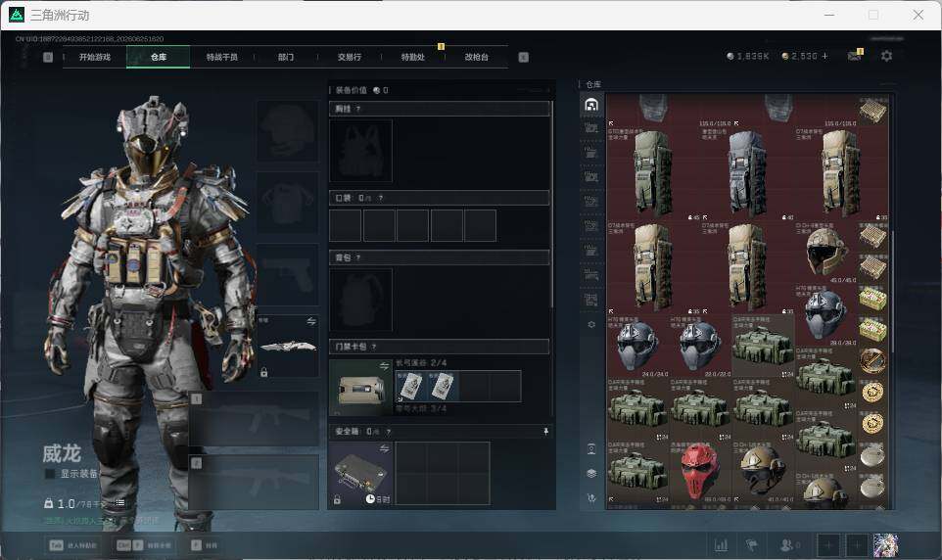This screenshot has height=560, width=942.
Task: Open the player avatar at bottom right
Action: [x=885, y=545]
